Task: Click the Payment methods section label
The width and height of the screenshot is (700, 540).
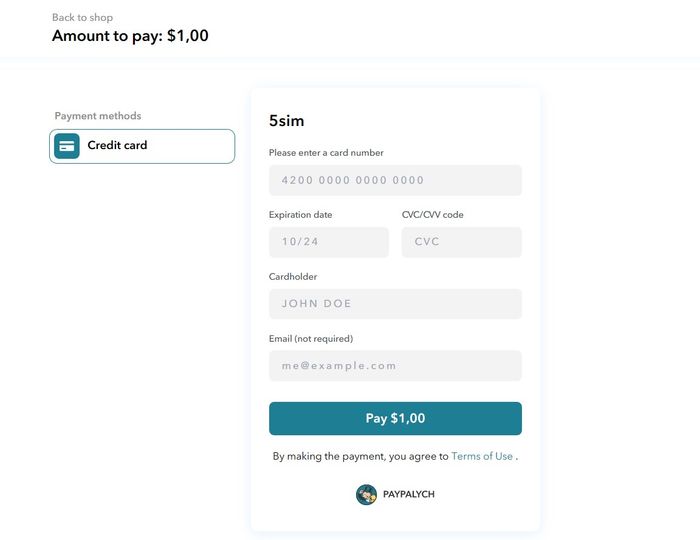Action: click(x=98, y=116)
